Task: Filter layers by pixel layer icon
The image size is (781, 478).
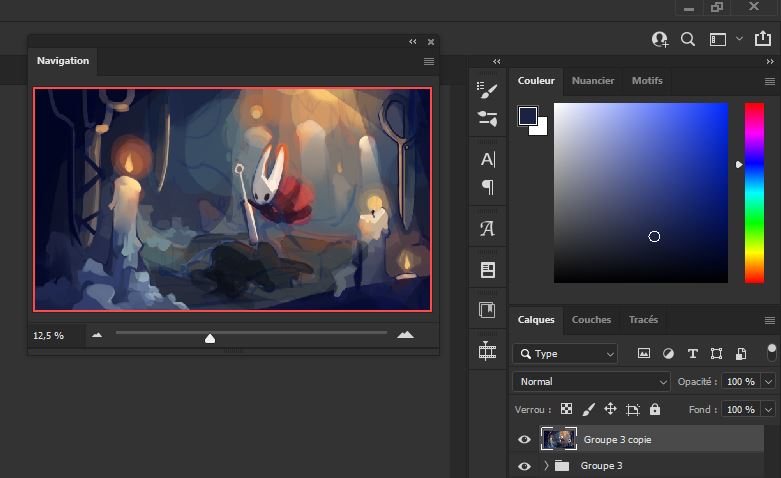Action: [x=644, y=354]
